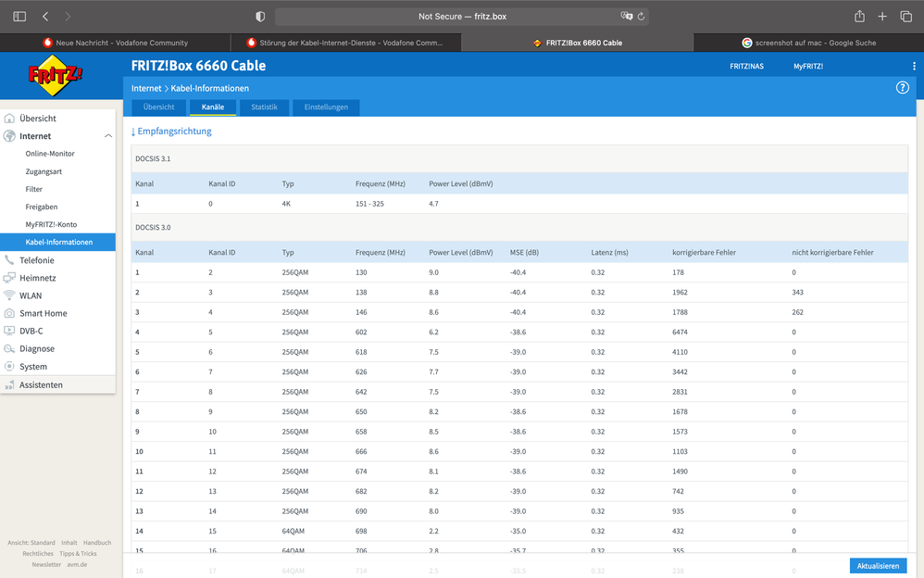Open the three-dot menu in FRITZ!Box header
This screenshot has height=578, width=924.
pos(914,66)
